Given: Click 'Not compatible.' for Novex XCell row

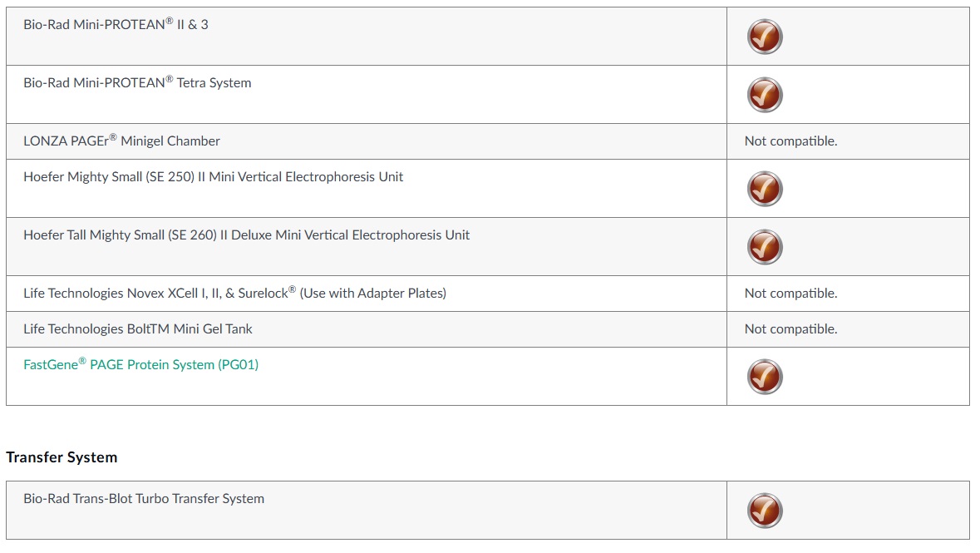Looking at the screenshot, I should click(790, 294).
